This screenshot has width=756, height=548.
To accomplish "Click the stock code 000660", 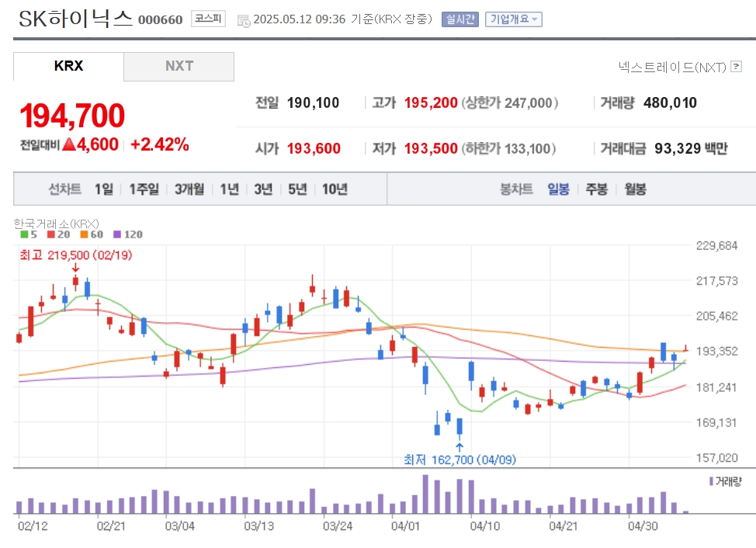I will coord(161,19).
